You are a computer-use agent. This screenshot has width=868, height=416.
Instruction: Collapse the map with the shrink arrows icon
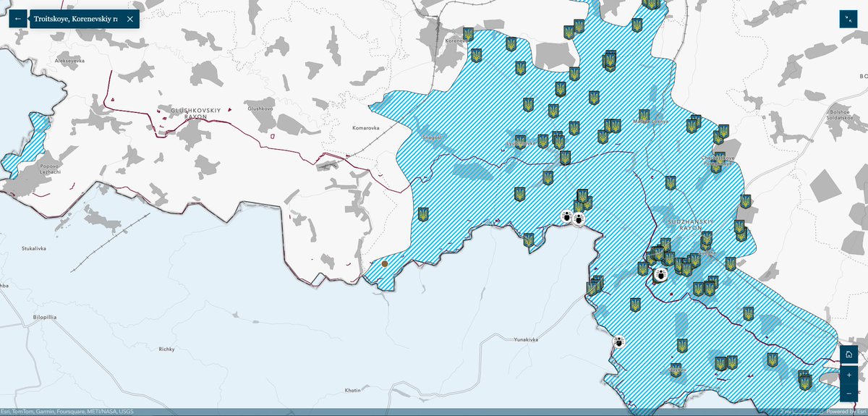pyautogui.click(x=848, y=19)
